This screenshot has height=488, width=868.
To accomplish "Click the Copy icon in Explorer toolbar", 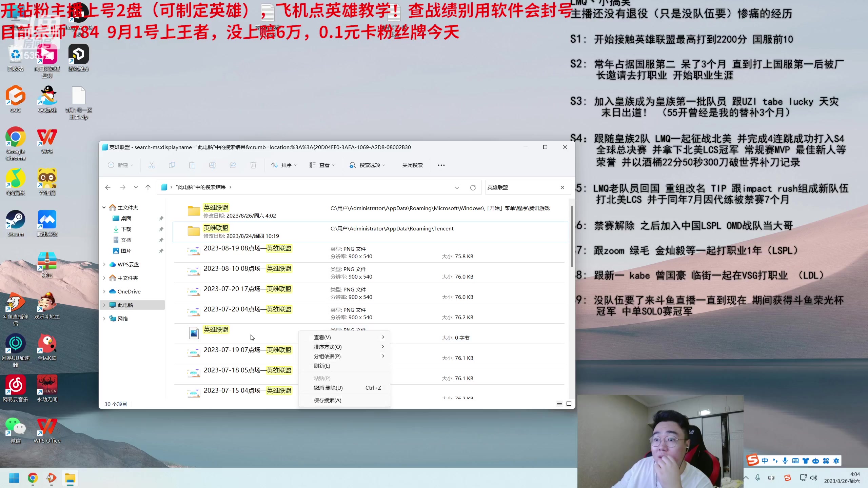I will click(x=172, y=165).
